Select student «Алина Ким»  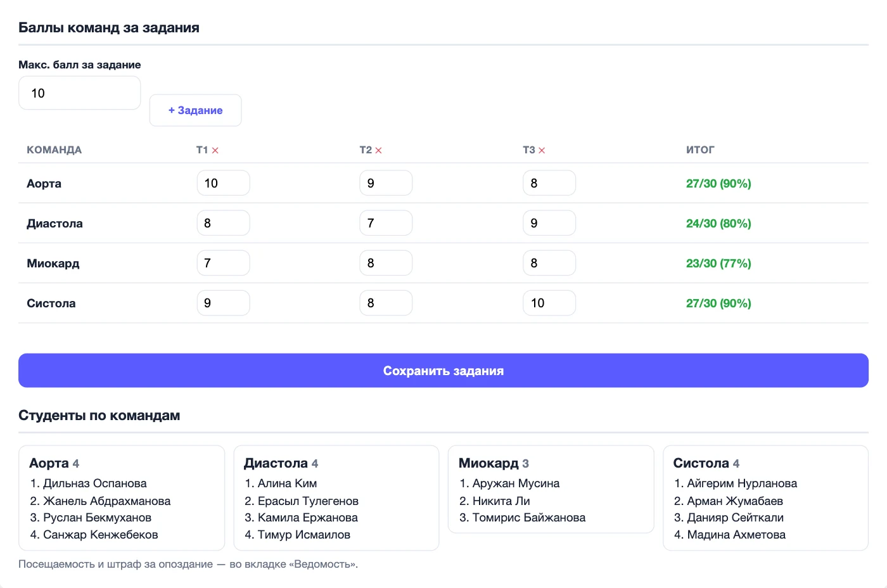coord(288,483)
